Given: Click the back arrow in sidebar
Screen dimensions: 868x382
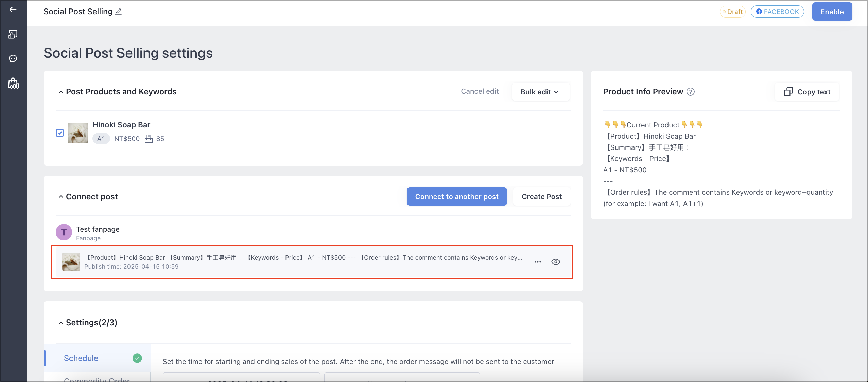Looking at the screenshot, I should point(13,10).
